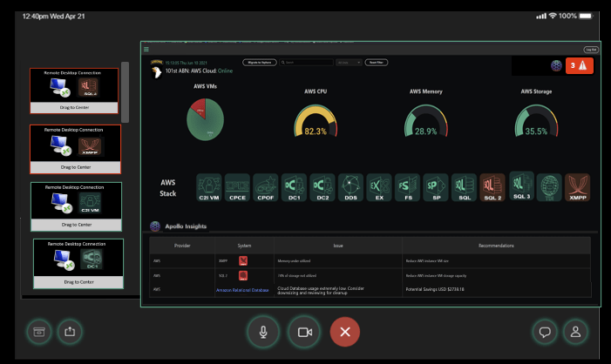Viewport: 611px width, 364px height.
Task: Select the EX Exchange icon
Action: [x=379, y=187]
